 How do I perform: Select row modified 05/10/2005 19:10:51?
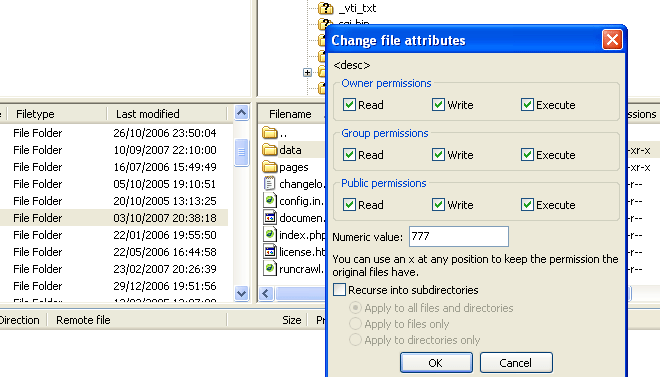pos(114,184)
